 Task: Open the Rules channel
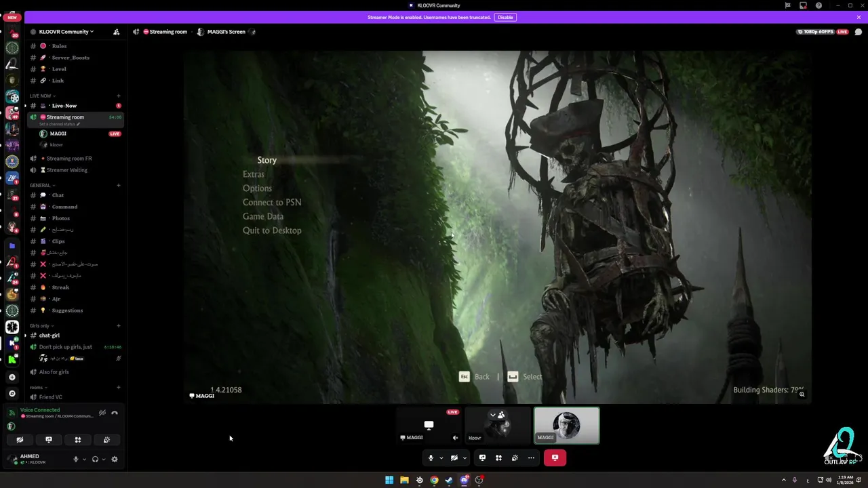[x=75, y=46]
